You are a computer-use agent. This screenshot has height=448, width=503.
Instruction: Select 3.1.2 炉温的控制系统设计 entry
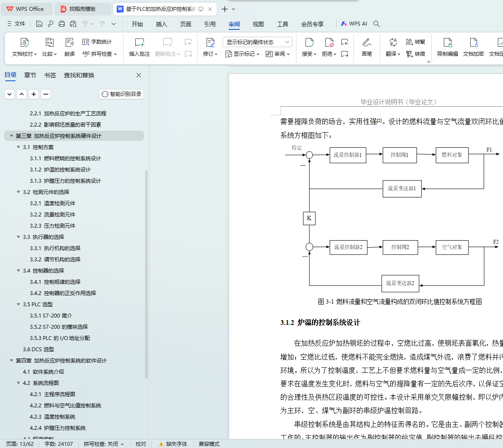coord(60,170)
